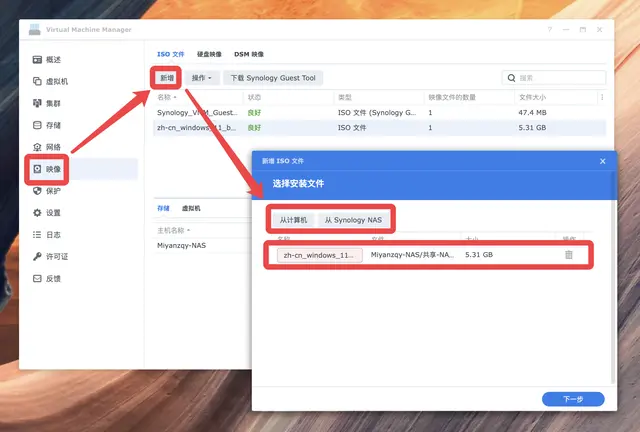The image size is (640, 432).
Task: Open the 网络 network section
Action: point(47,147)
